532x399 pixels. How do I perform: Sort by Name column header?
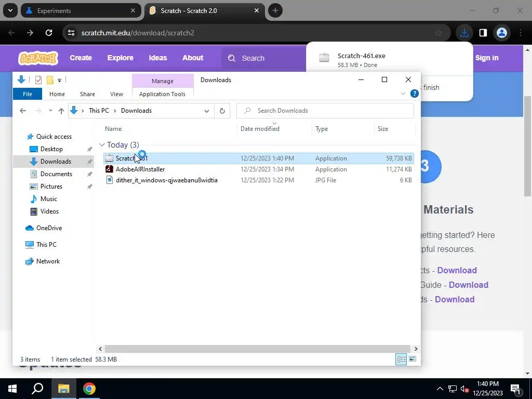point(113,129)
